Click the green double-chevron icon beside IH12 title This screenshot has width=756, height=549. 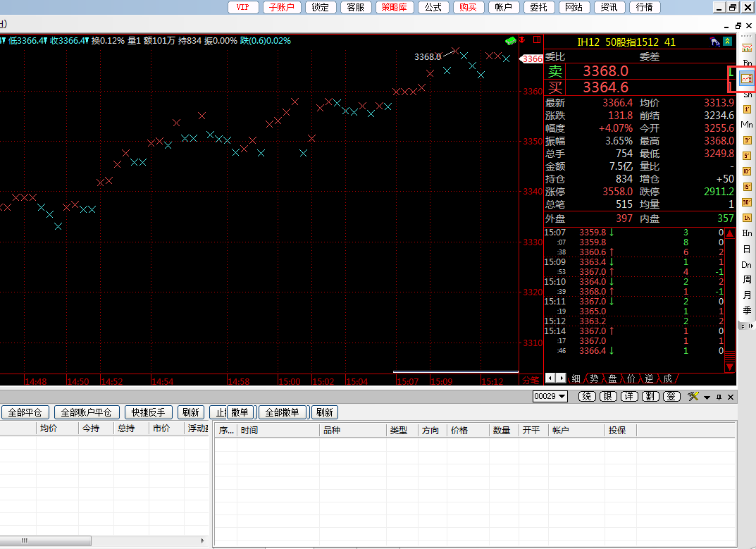click(x=727, y=42)
